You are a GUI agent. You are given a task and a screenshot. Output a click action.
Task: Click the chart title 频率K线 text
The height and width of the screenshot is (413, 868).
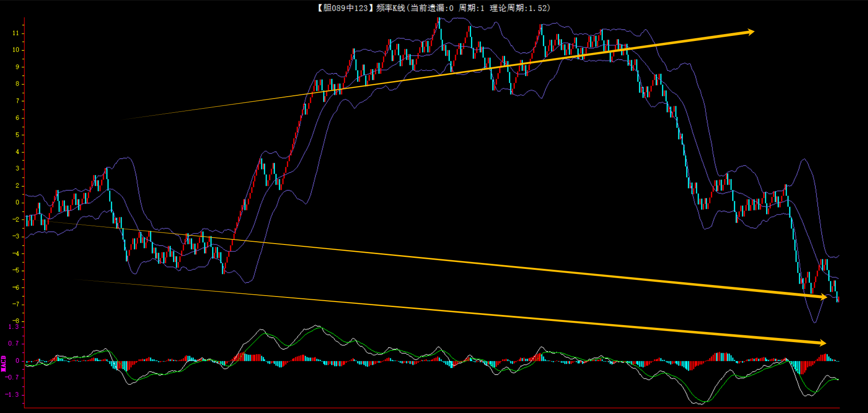pos(390,8)
